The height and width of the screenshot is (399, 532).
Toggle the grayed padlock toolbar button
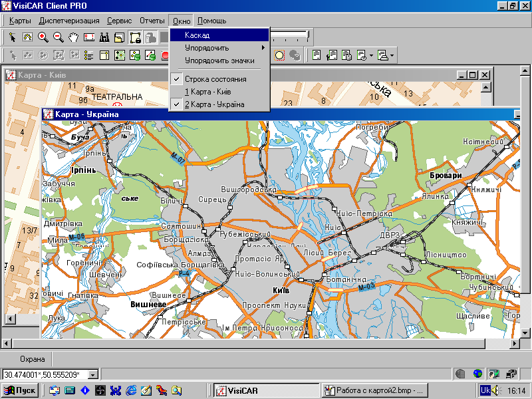[150, 37]
